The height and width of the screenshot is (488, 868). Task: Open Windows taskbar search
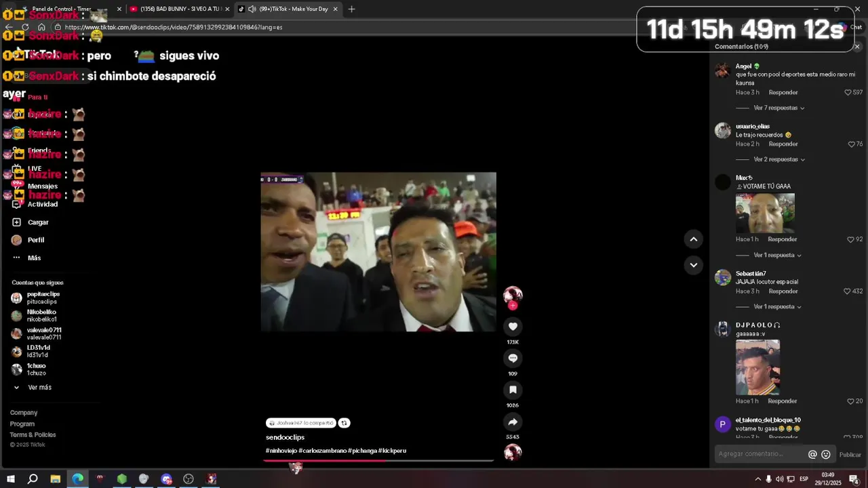point(33,479)
